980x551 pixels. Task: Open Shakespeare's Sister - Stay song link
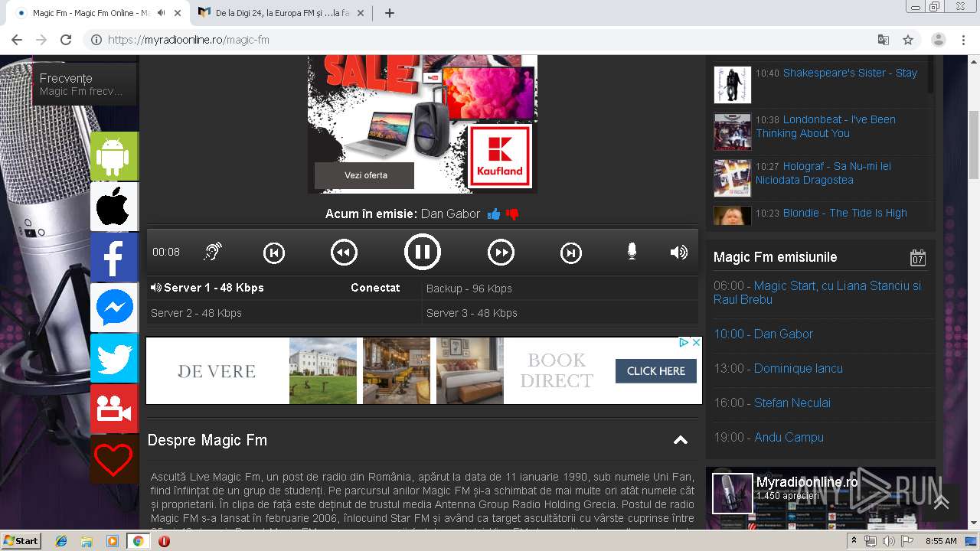pyautogui.click(x=850, y=73)
